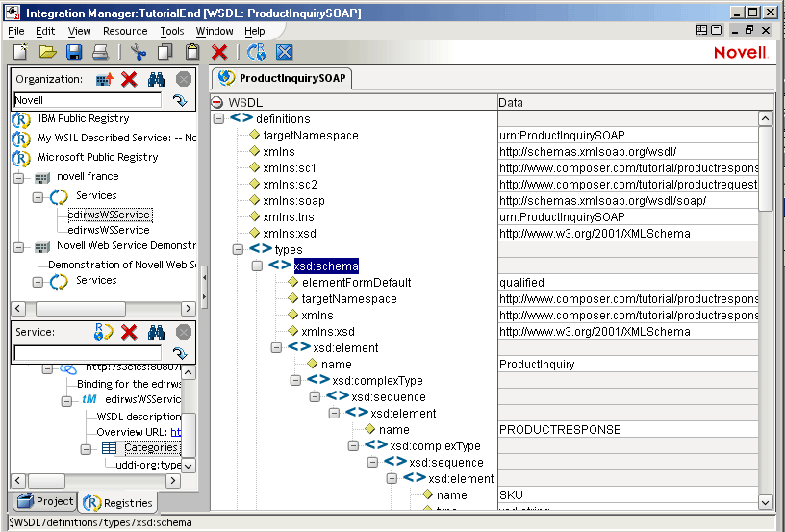Screen dimensions: 785x532
Task: Select the xmlns:soap attribute row
Action: point(293,201)
